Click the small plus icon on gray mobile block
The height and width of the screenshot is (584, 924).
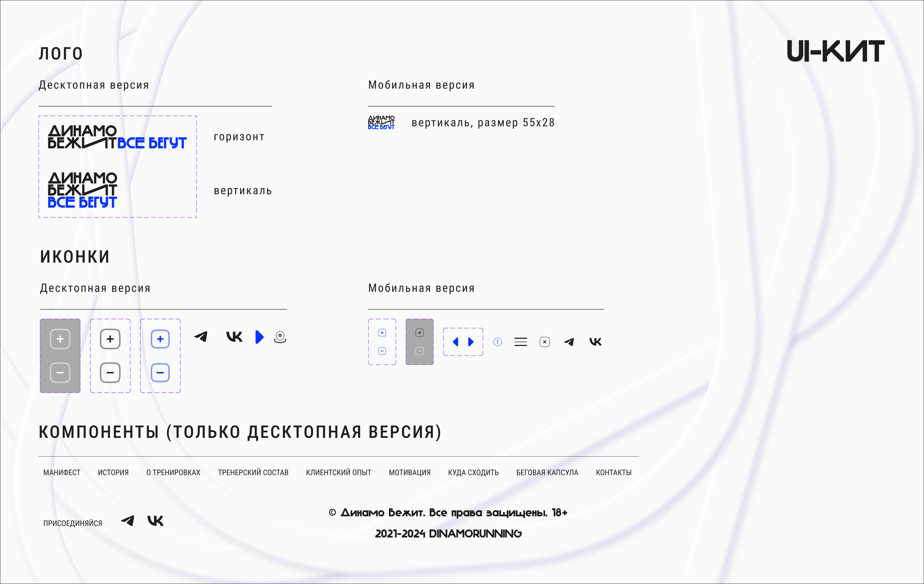pos(420,333)
